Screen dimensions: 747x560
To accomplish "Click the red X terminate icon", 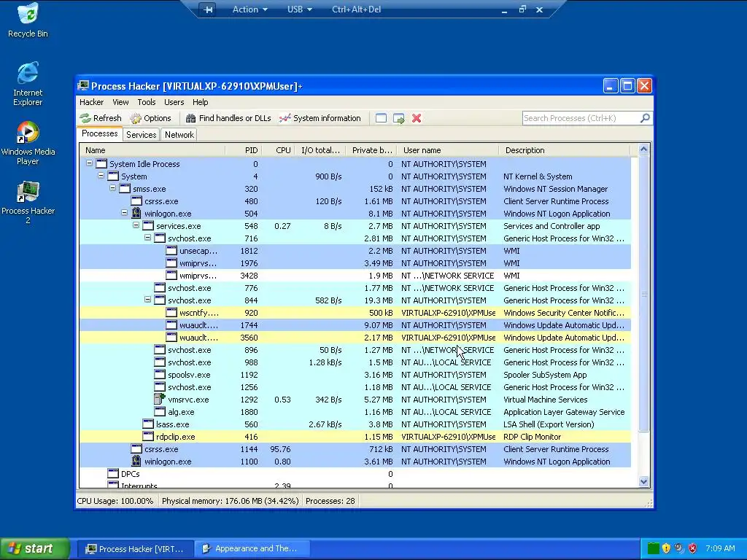I will click(417, 118).
